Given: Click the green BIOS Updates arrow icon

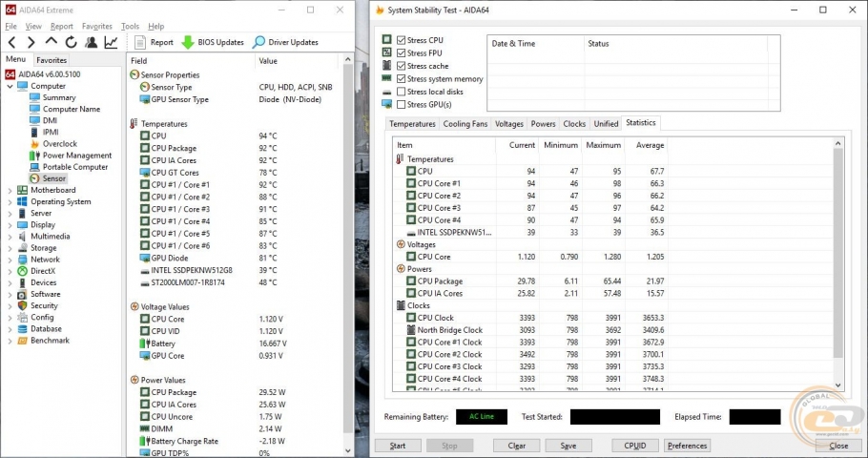Looking at the screenshot, I should (x=188, y=42).
